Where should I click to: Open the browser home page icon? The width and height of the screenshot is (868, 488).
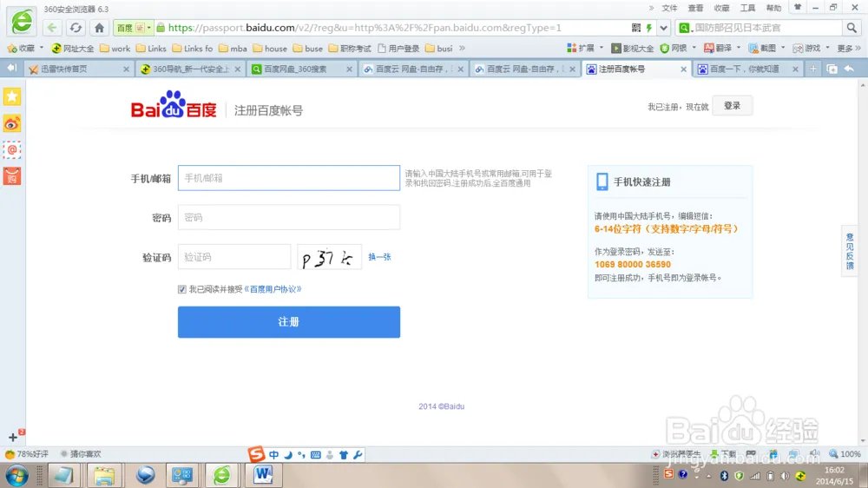99,28
